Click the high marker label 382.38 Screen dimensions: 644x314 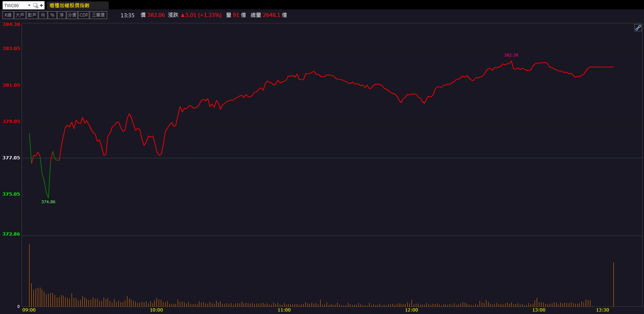pyautogui.click(x=511, y=55)
